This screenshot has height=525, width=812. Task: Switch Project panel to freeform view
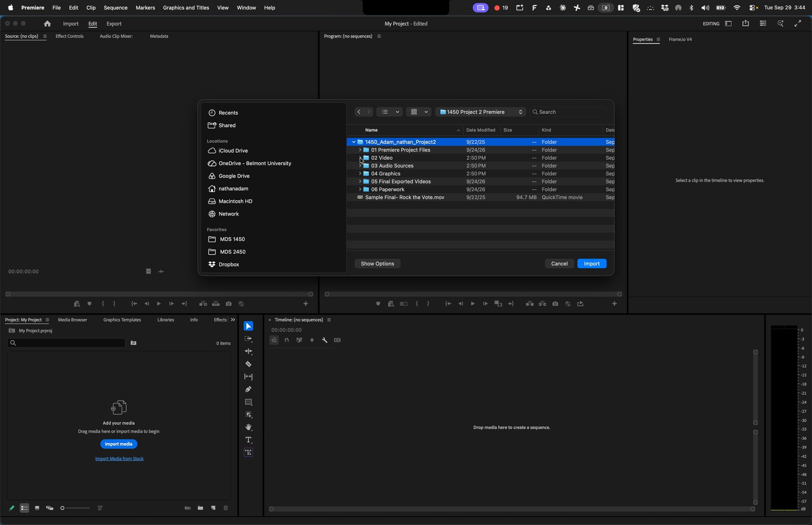click(50, 508)
